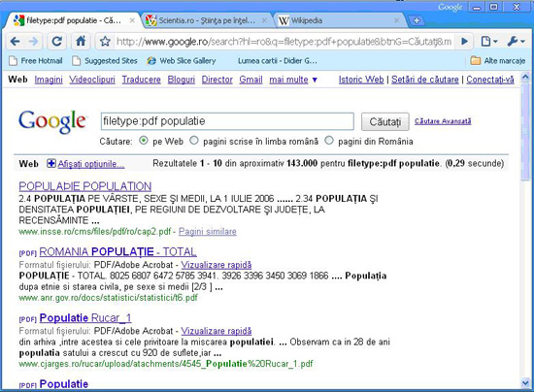This screenshot has height=392, width=534.
Task: Open the home page icon
Action: 81,42
